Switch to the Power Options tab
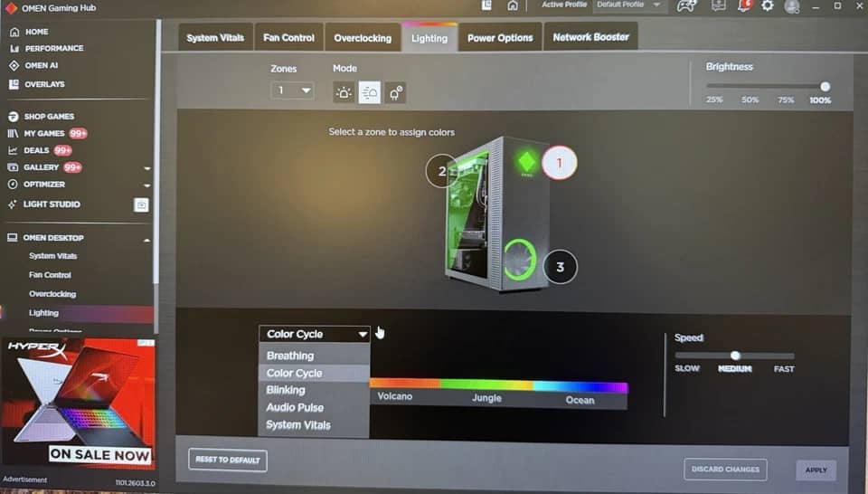The width and height of the screenshot is (868, 494). pos(500,38)
